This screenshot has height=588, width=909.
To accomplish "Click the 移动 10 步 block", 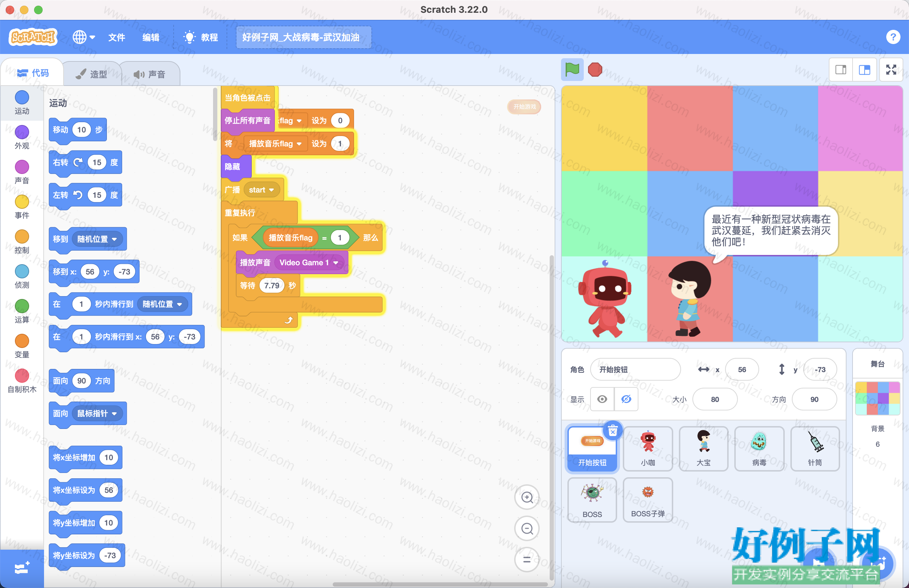I will [78, 130].
